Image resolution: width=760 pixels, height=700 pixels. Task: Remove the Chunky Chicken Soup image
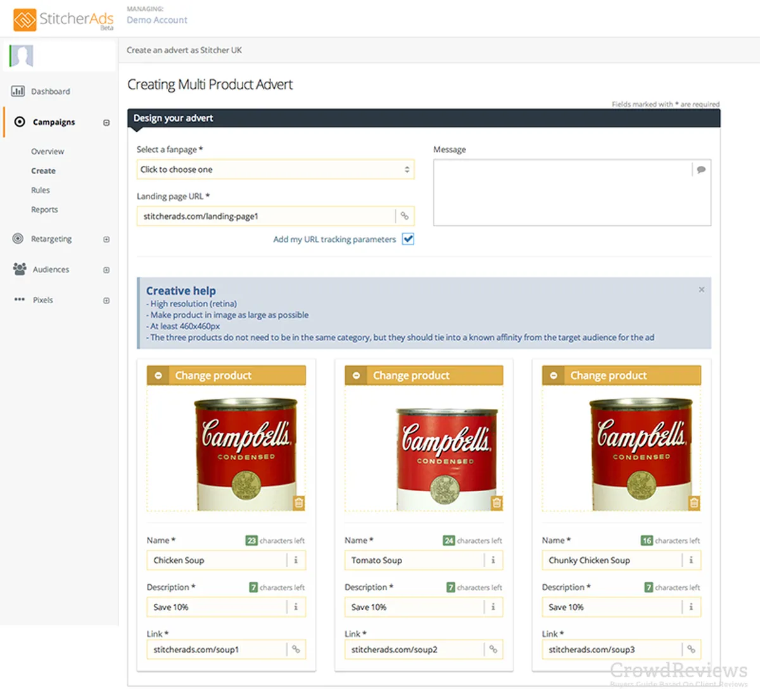[x=694, y=503]
